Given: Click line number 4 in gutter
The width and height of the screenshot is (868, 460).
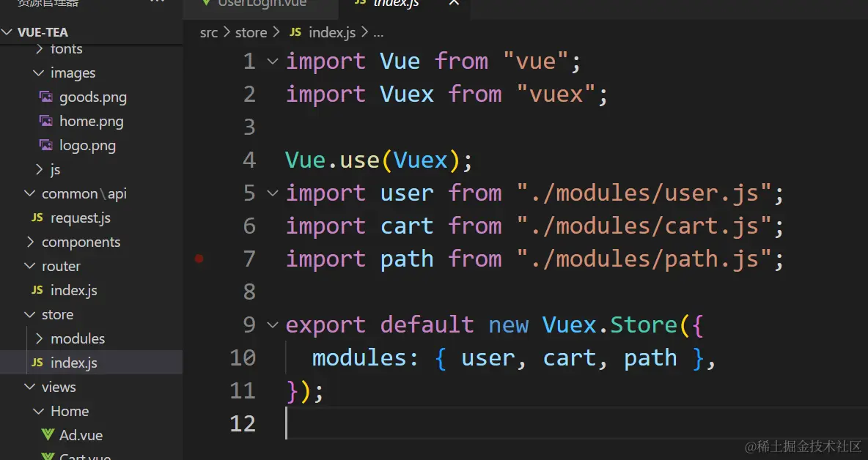Looking at the screenshot, I should [249, 160].
